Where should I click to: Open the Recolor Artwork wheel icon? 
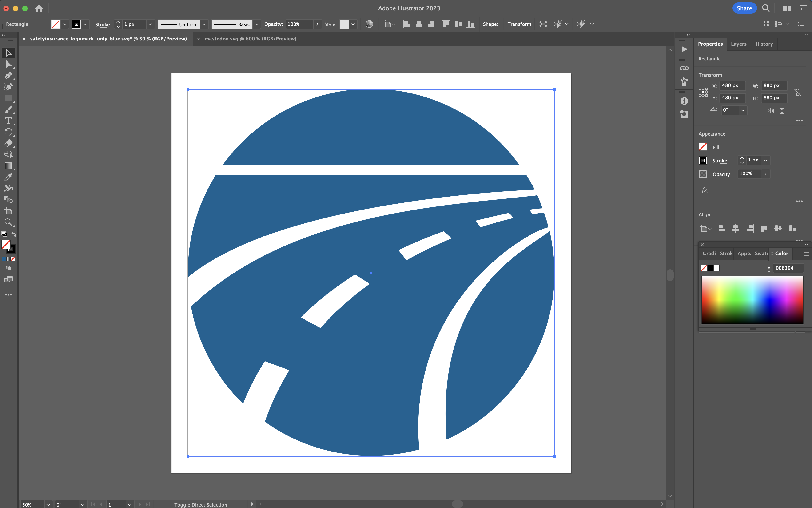[x=369, y=24]
